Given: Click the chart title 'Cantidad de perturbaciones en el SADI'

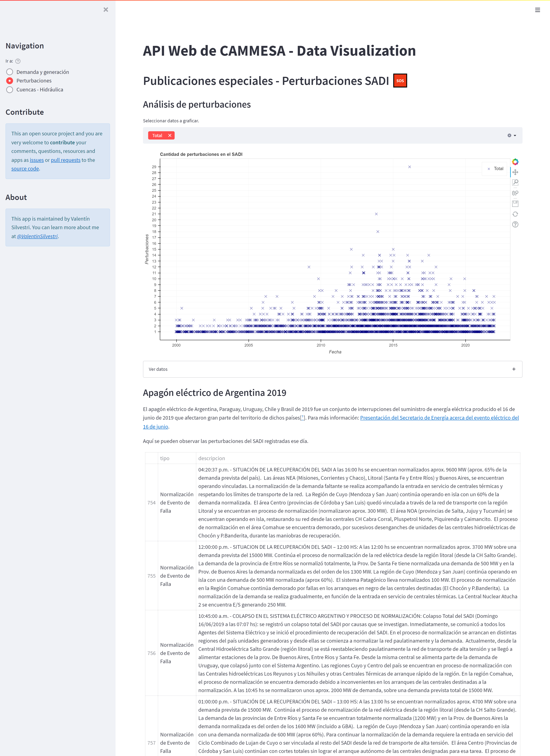Looking at the screenshot, I should pos(201,154).
